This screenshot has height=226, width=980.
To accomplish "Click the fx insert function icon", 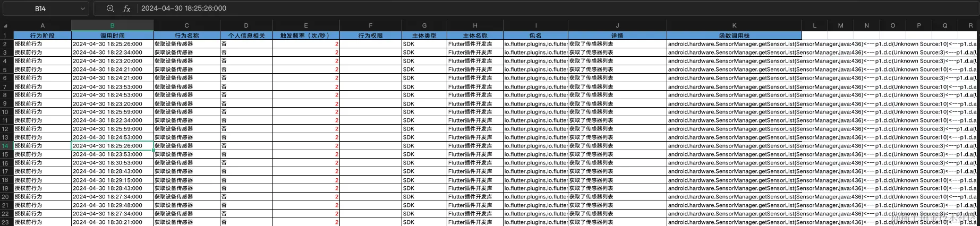I will click(126, 8).
